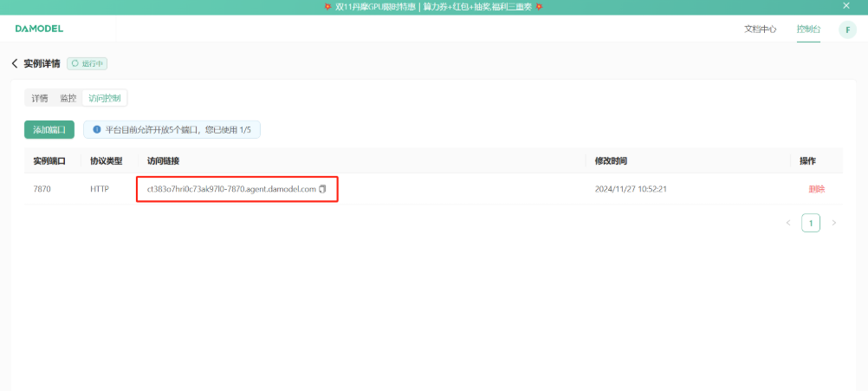The image size is (868, 391).
Task: Open the 控制台 navigation item
Action: (x=808, y=29)
